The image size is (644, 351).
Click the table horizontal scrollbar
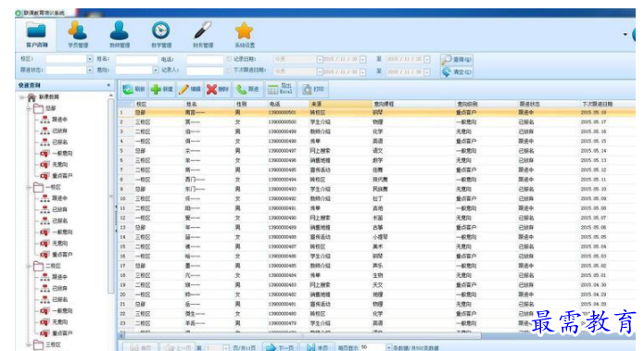(302, 336)
